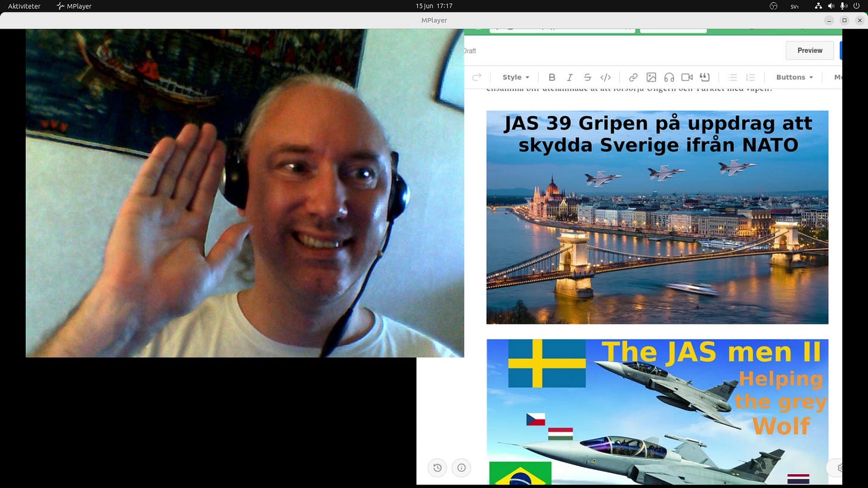
Task: Open the clock showing 15 jun 17:17
Action: pos(434,6)
